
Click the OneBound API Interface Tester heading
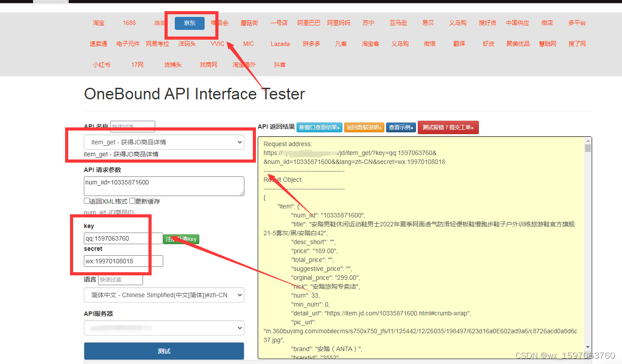(194, 94)
